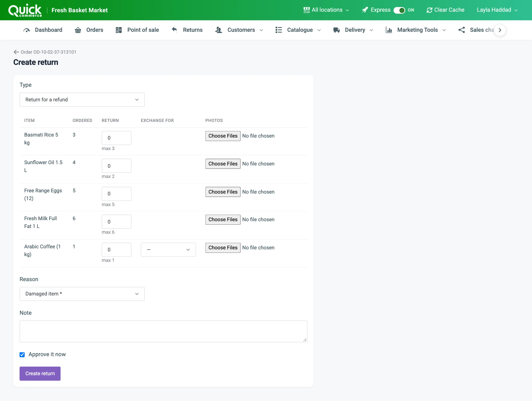Click the Dashboard gauge icon
The width and height of the screenshot is (532, 401).
coord(27,30)
